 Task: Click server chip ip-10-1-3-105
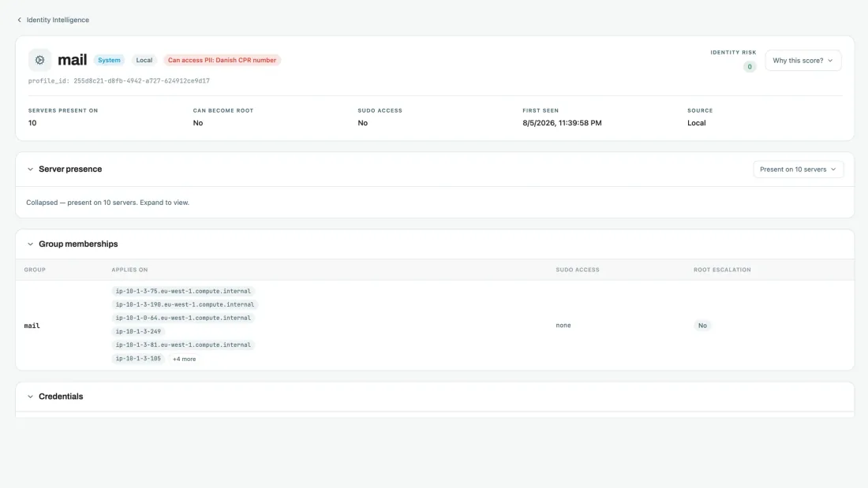point(138,359)
